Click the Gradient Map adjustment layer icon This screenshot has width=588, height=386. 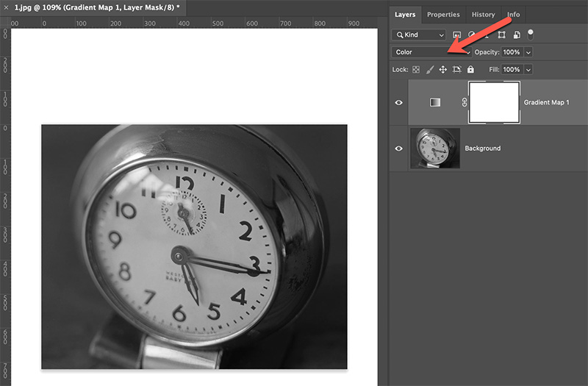click(x=435, y=103)
